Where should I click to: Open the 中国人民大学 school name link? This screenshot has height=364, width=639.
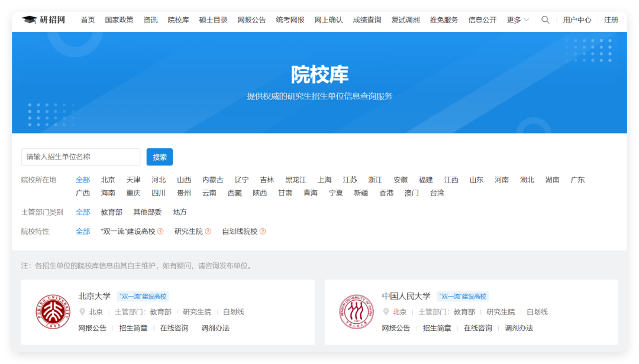tap(406, 296)
